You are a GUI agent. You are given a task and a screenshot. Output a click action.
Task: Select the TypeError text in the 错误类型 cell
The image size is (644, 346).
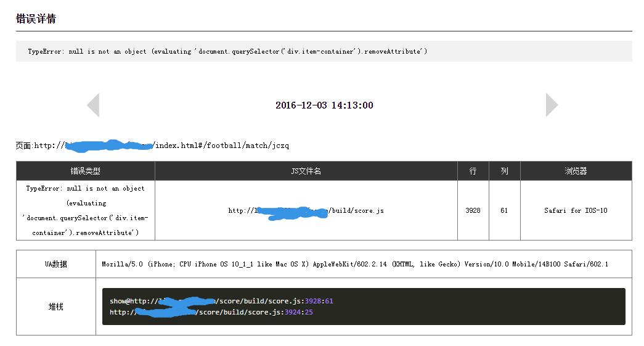click(85, 210)
